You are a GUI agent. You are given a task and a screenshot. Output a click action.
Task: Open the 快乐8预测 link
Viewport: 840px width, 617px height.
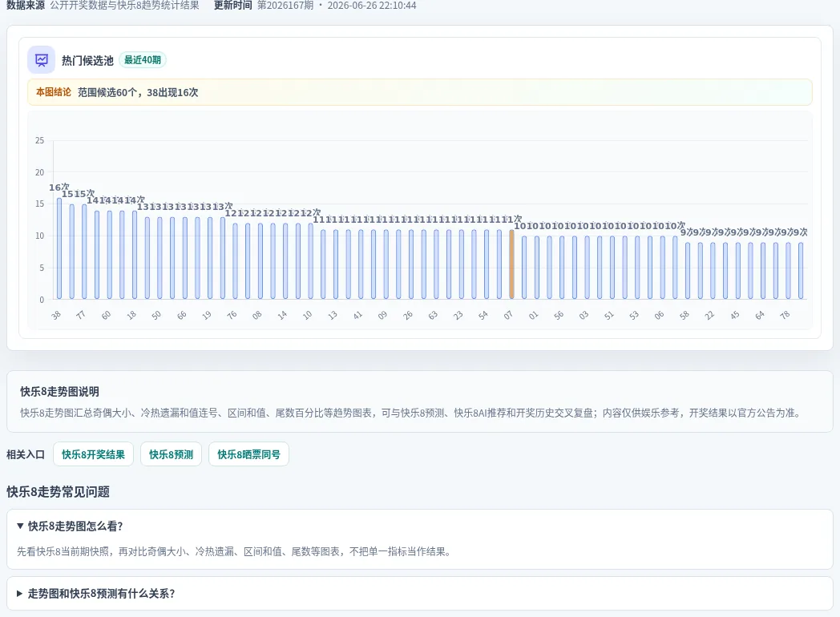[x=171, y=454]
